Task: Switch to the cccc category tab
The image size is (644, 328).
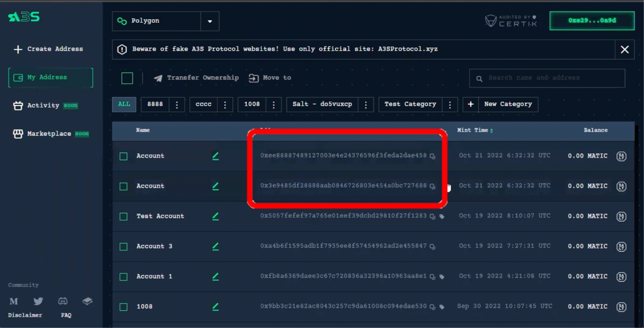Action: 204,105
